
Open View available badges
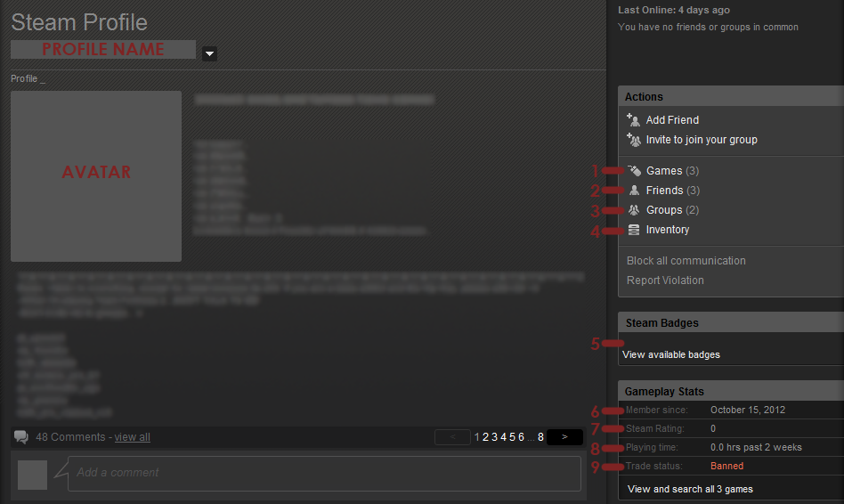coord(670,354)
